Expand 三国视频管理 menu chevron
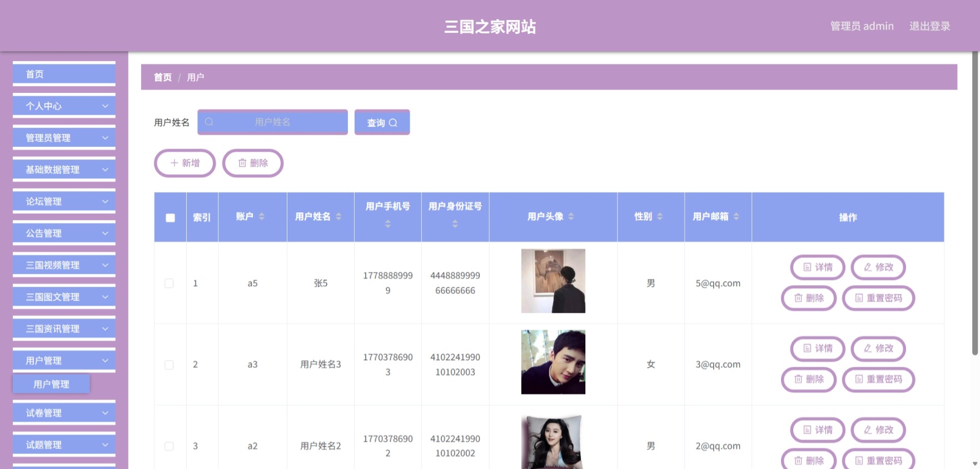The height and width of the screenshot is (469, 980). coord(105,265)
